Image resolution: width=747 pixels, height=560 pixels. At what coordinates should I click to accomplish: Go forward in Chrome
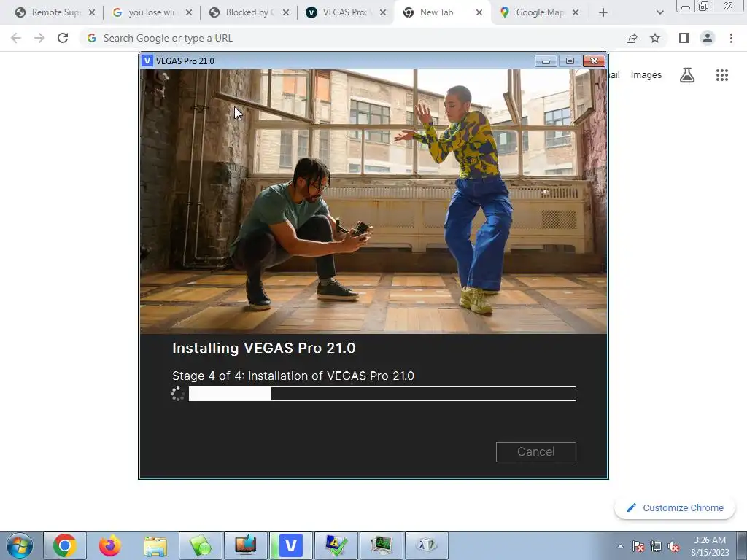click(x=39, y=38)
